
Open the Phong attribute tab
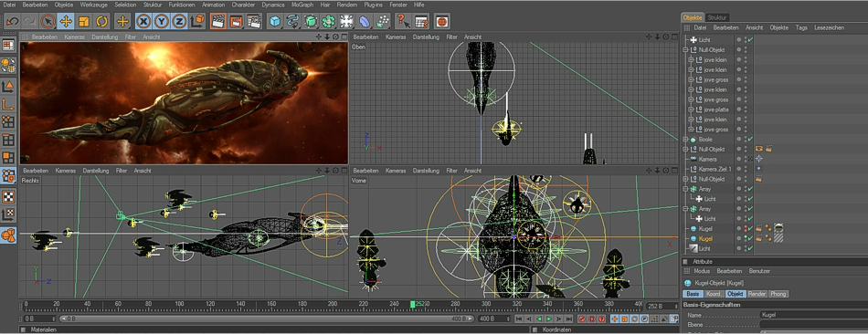[778, 294]
